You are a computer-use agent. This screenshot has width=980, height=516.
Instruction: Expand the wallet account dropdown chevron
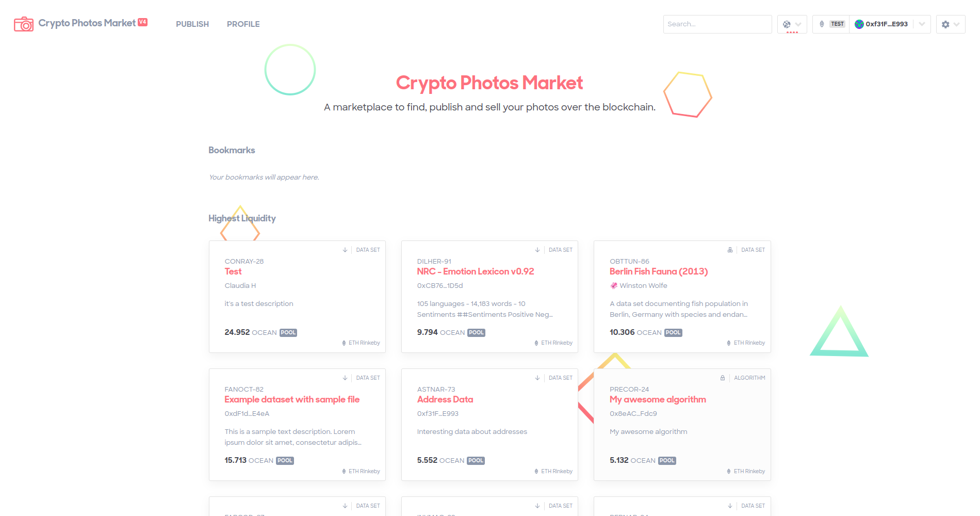click(922, 24)
